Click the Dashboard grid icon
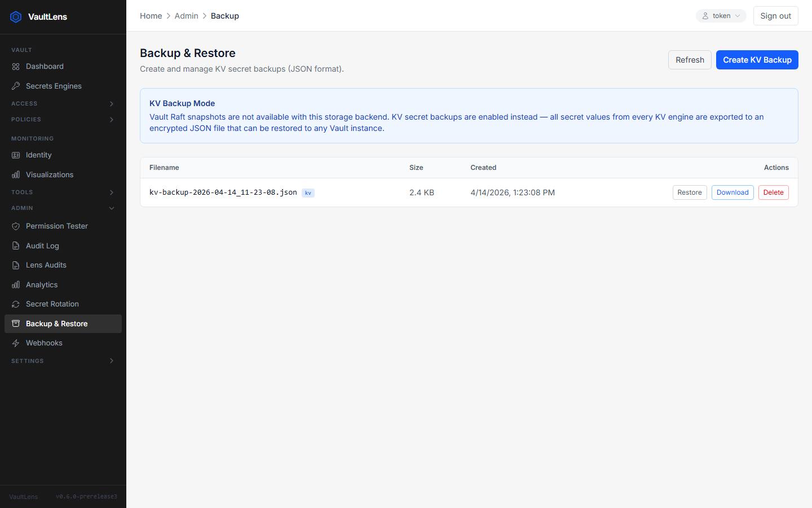812x508 pixels. (x=16, y=67)
